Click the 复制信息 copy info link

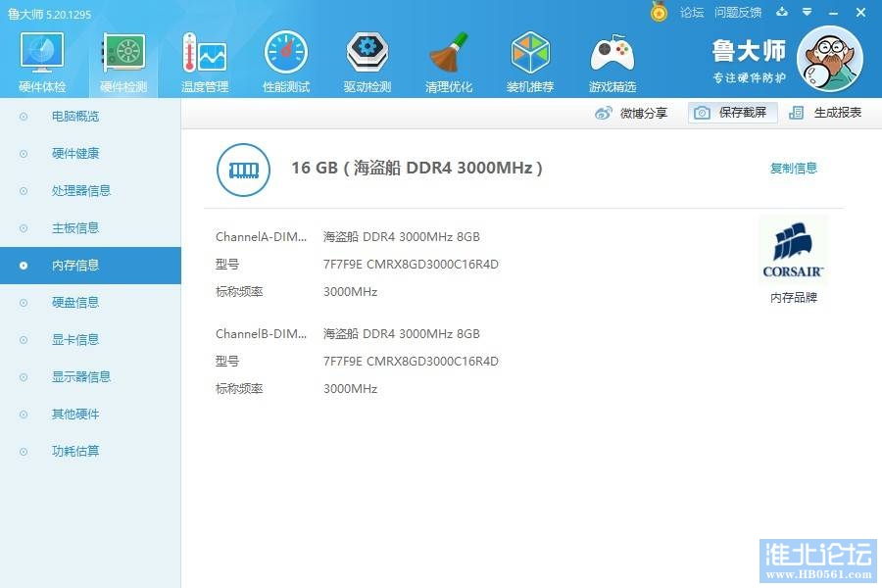tap(793, 169)
